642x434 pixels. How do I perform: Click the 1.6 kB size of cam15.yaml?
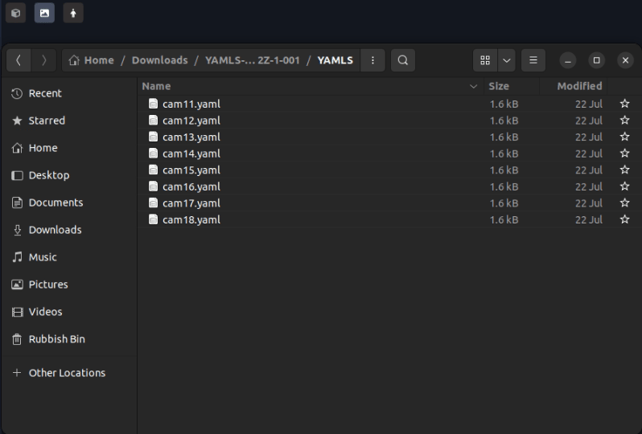click(x=504, y=170)
